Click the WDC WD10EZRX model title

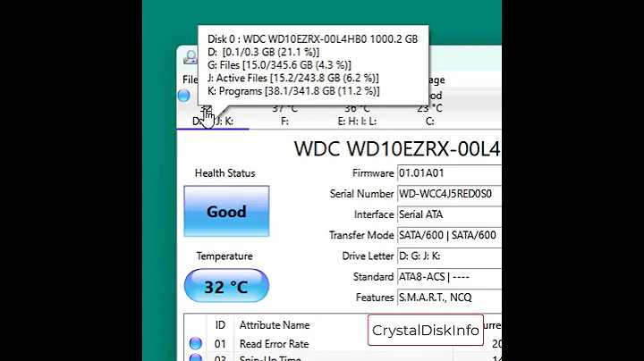(x=397, y=148)
